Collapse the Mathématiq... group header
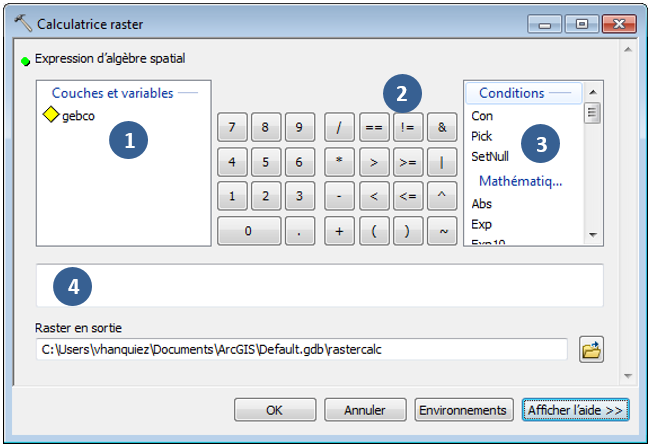Screen dimensions: 652x447 (520, 181)
